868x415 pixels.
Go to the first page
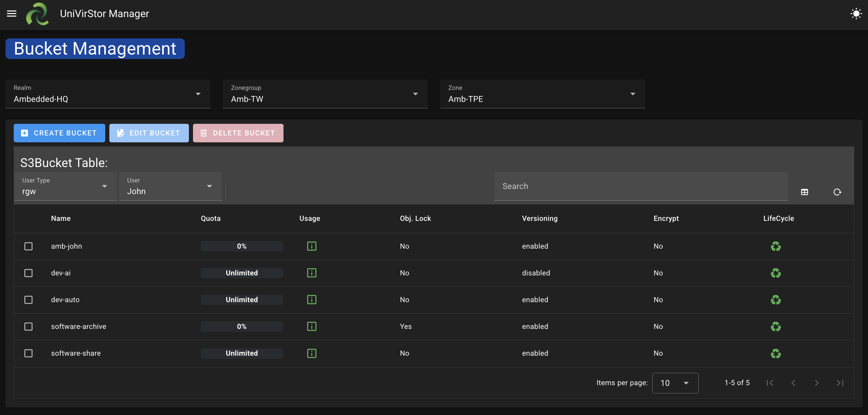[770, 383]
